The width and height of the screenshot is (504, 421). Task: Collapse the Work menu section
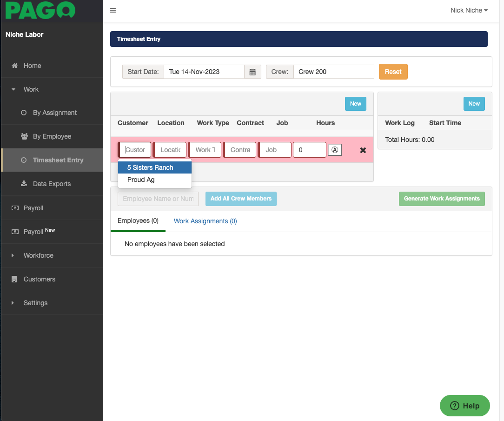pyautogui.click(x=31, y=89)
